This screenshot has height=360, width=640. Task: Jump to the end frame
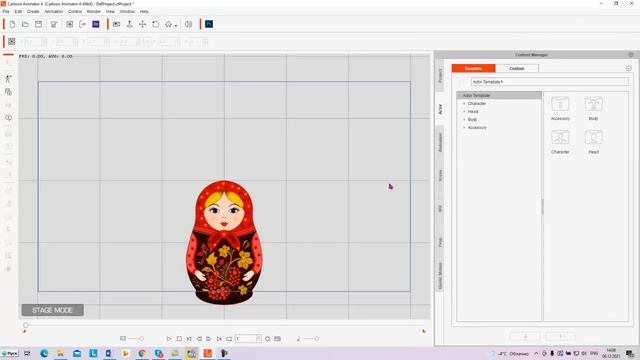[x=219, y=339]
